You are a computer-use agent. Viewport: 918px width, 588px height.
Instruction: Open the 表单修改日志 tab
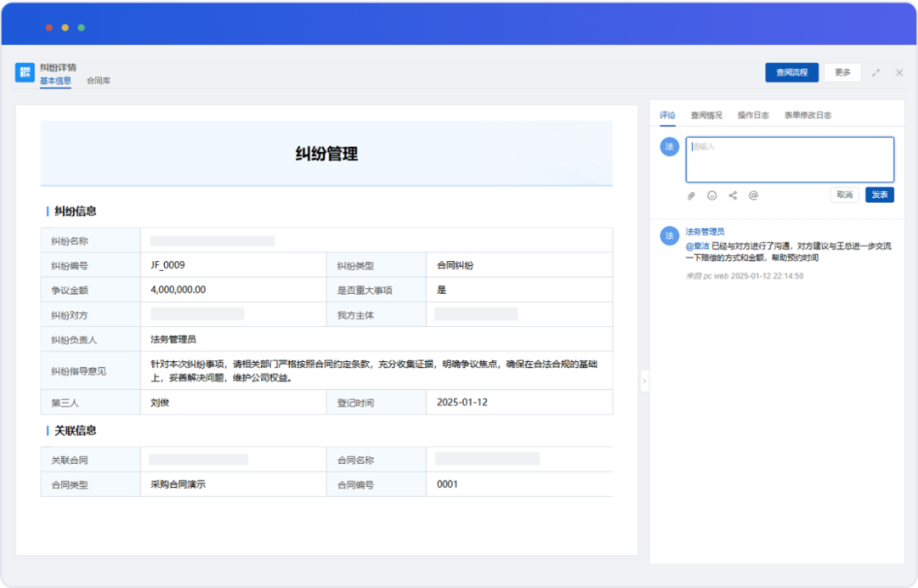[808, 116]
